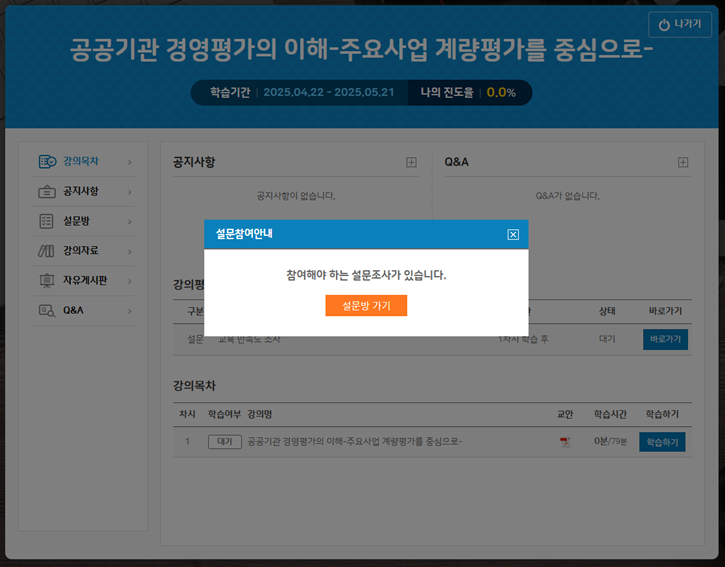The image size is (725, 567).
Task: Click the 강의자료 sidebar icon
Action: [46, 251]
